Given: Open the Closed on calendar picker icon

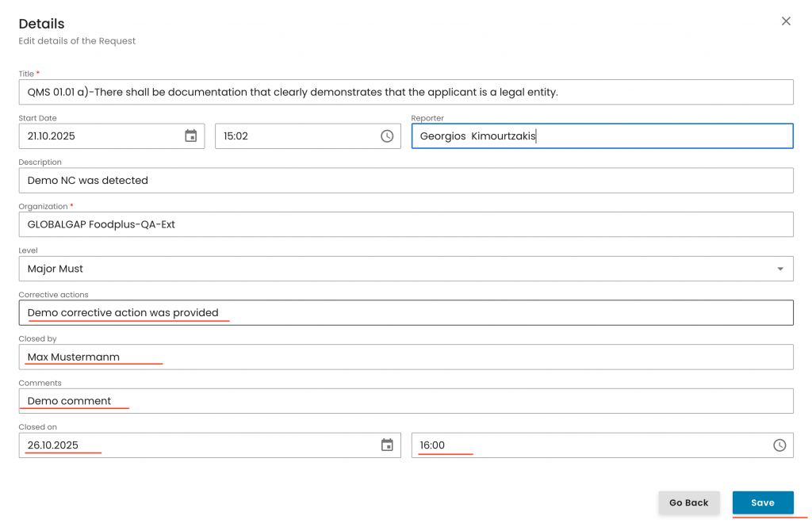Looking at the screenshot, I should pyautogui.click(x=387, y=445).
